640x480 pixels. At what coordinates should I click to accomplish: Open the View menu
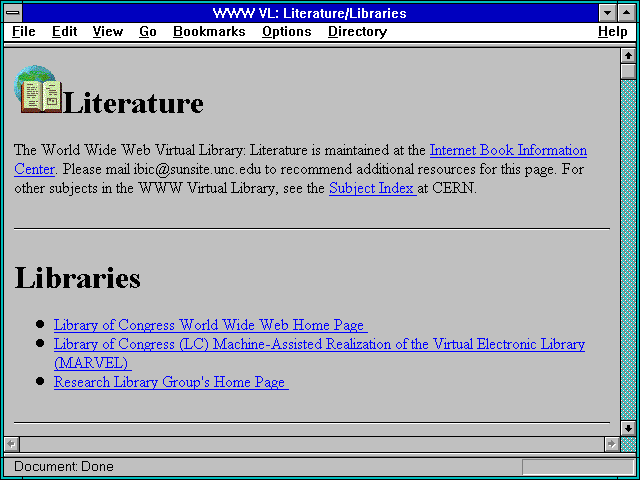107,31
